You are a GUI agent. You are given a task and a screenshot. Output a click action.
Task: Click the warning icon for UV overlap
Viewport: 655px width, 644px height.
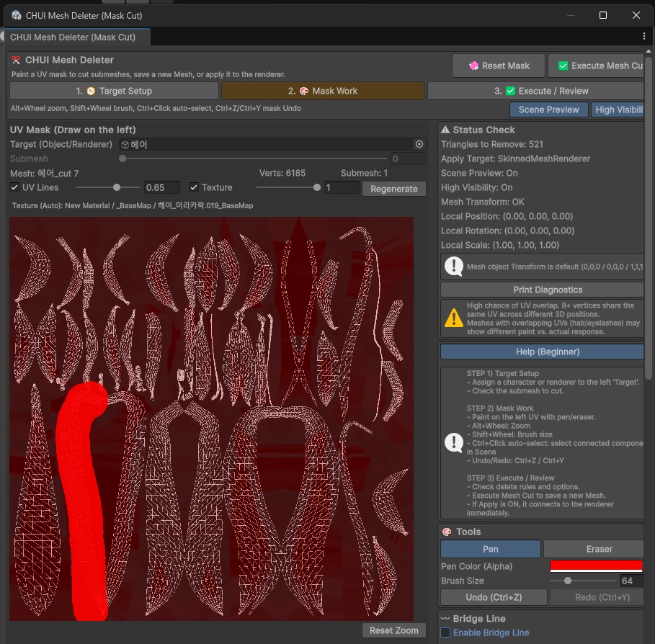click(x=453, y=318)
